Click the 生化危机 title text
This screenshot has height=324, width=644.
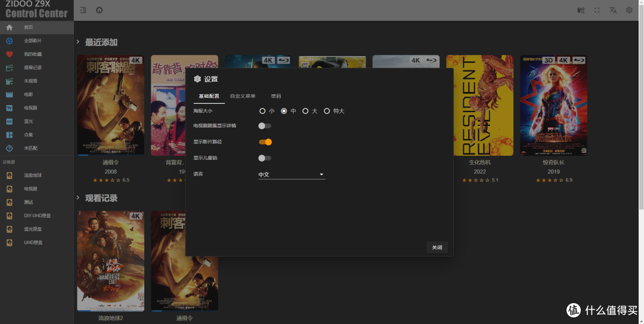pyautogui.click(x=479, y=162)
